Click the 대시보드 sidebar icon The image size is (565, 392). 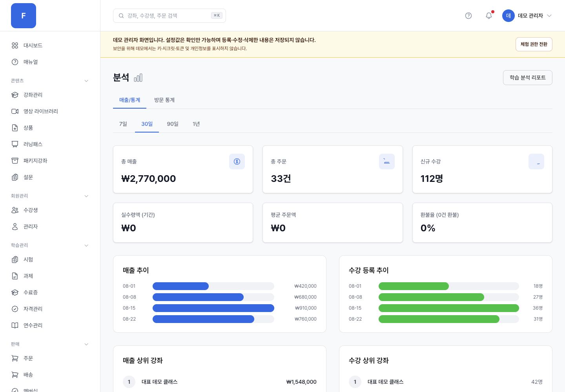pos(15,45)
